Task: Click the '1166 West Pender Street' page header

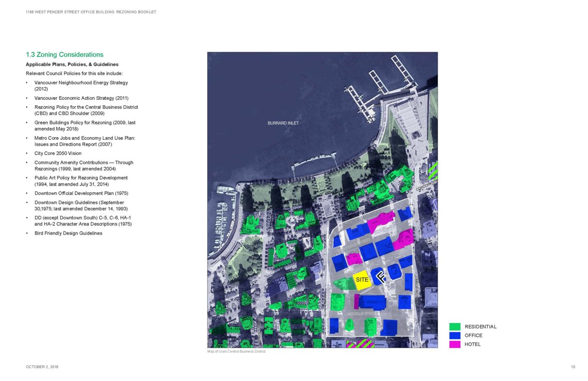Action: point(91,12)
